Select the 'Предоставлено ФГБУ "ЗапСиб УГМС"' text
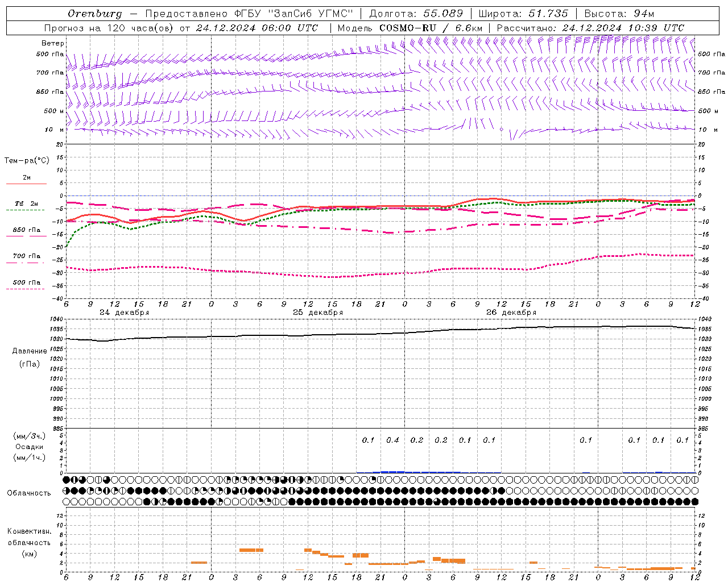Screen dimensions: 728x582 click(249, 14)
